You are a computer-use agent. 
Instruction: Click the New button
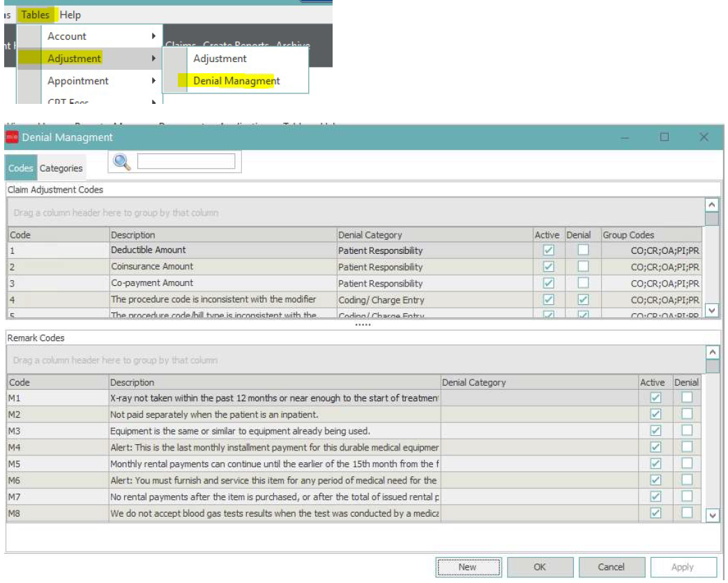click(x=468, y=567)
